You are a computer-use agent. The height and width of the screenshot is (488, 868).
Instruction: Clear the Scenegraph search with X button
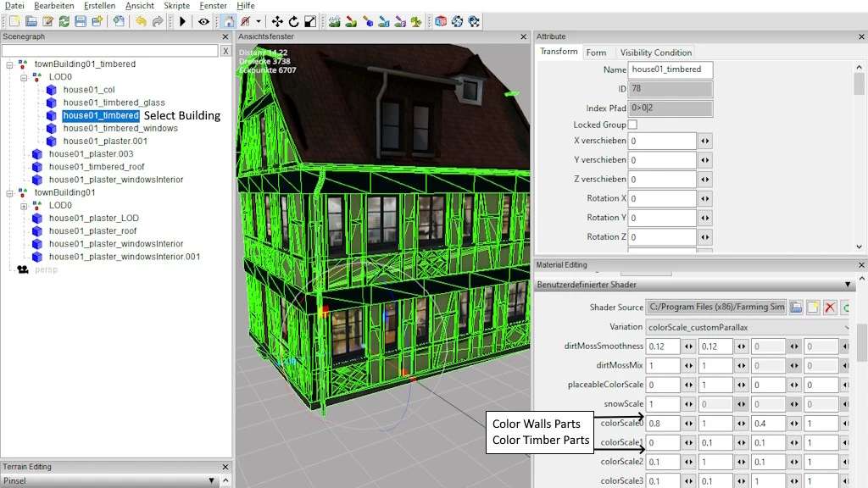click(225, 51)
